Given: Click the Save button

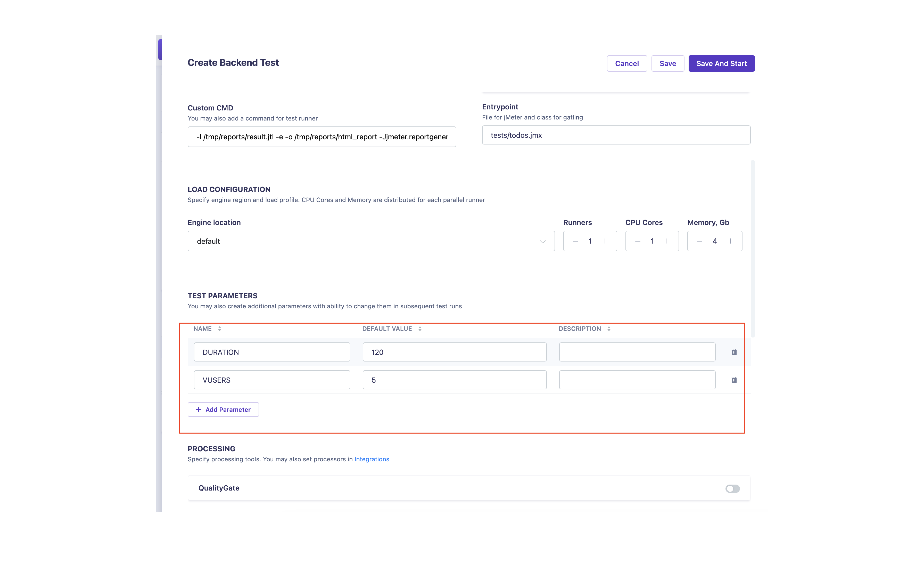Looking at the screenshot, I should click(x=667, y=63).
